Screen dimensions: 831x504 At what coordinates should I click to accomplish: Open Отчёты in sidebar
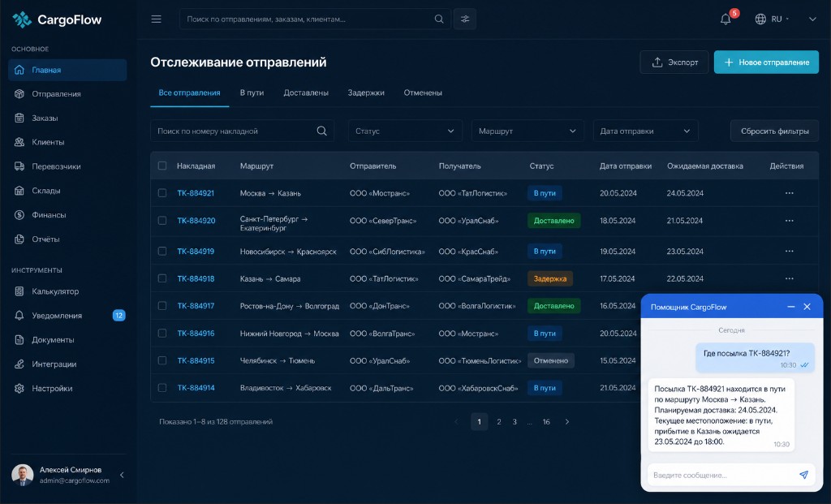coord(67,239)
